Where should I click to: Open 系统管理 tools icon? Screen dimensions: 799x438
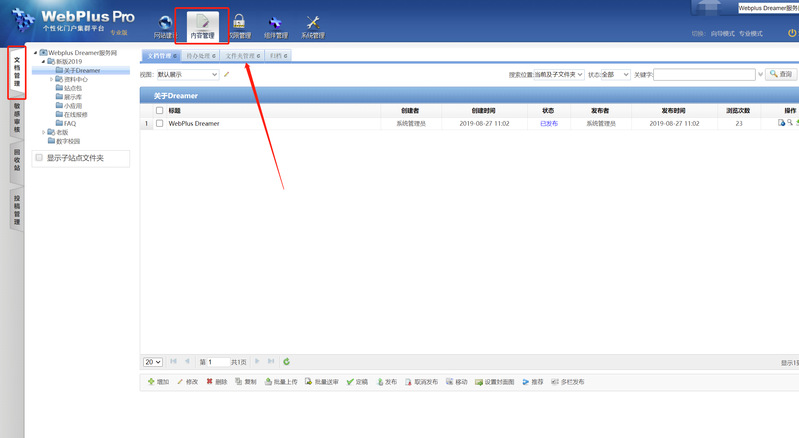click(x=313, y=27)
